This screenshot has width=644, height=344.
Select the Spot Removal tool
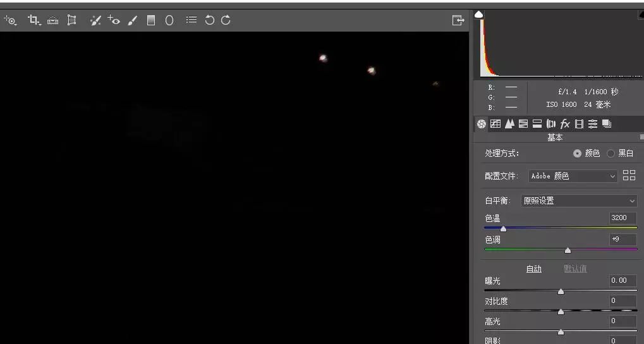95,20
